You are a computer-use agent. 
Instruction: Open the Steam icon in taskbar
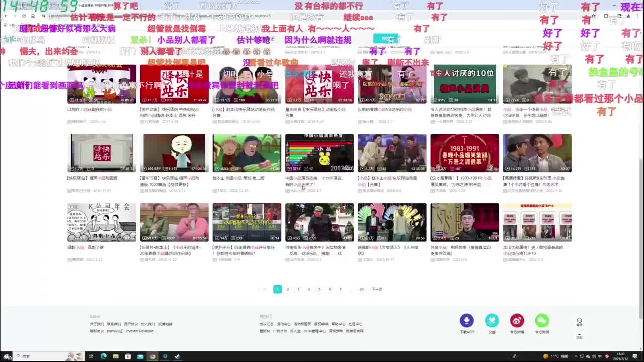pyautogui.click(x=177, y=356)
